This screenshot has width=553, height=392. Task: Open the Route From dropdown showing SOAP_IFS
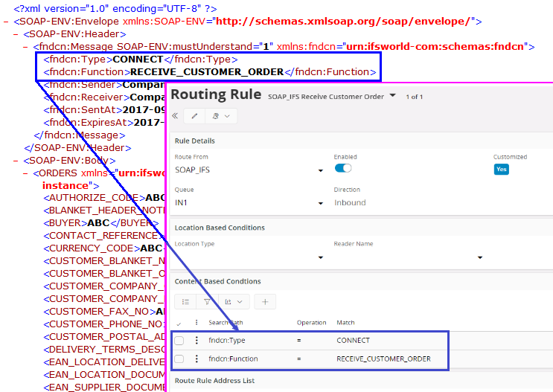click(320, 171)
